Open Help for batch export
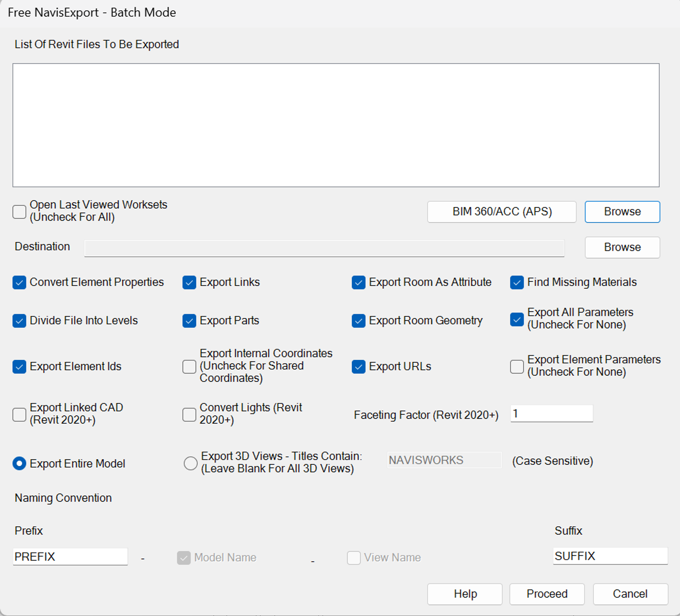 (x=465, y=594)
